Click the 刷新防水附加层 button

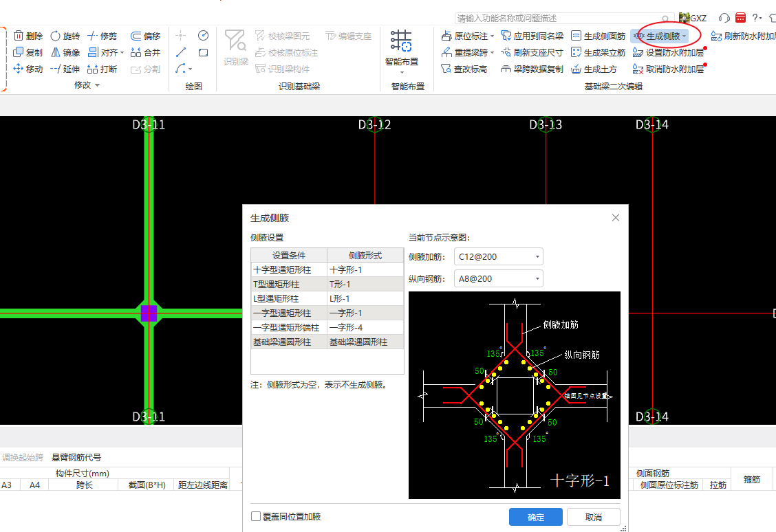coord(744,36)
